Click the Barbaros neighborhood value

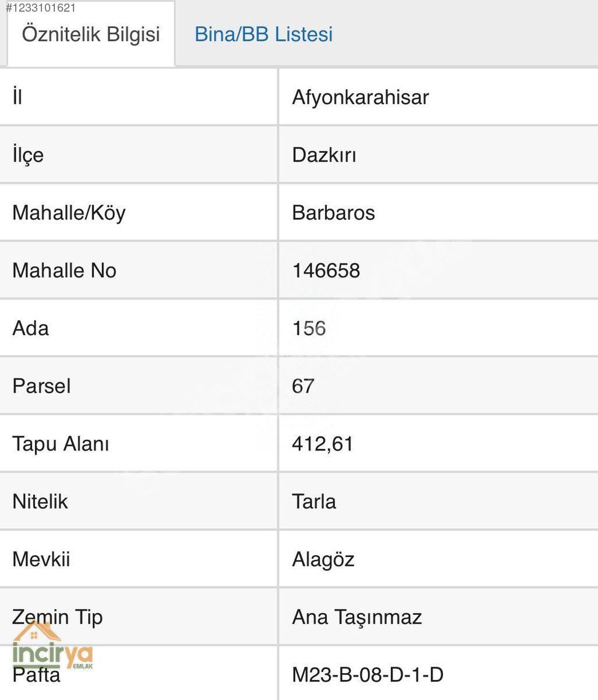point(334,213)
